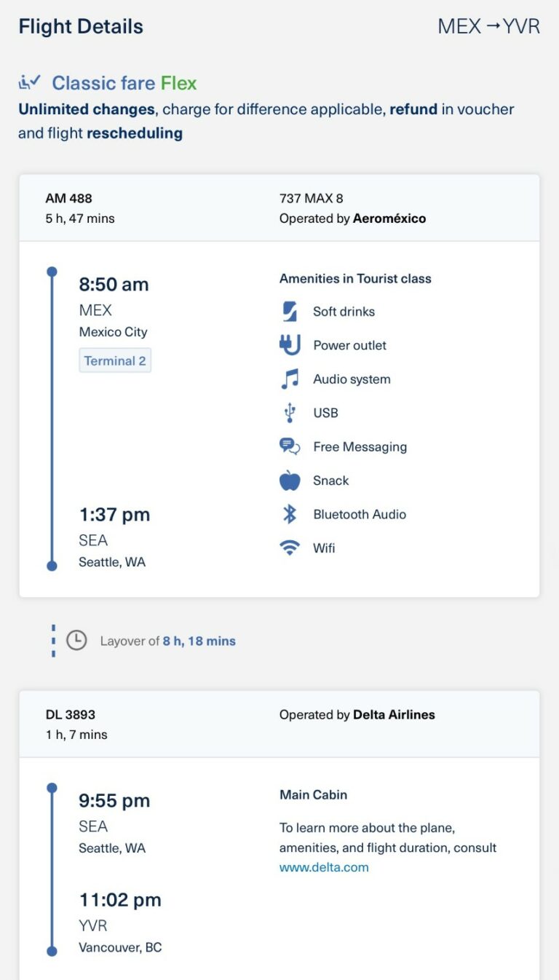
Task: Click the Terminal 2 badge
Action: [114, 360]
